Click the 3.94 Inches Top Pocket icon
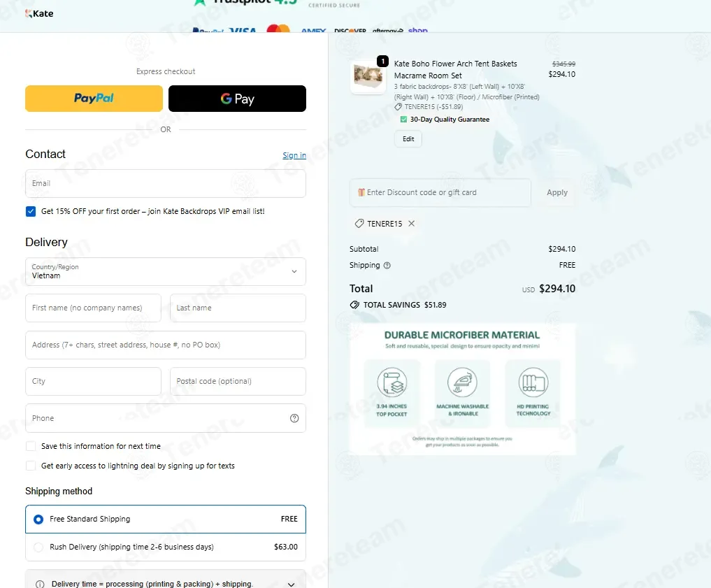This screenshot has width=711, height=588. coord(392,382)
